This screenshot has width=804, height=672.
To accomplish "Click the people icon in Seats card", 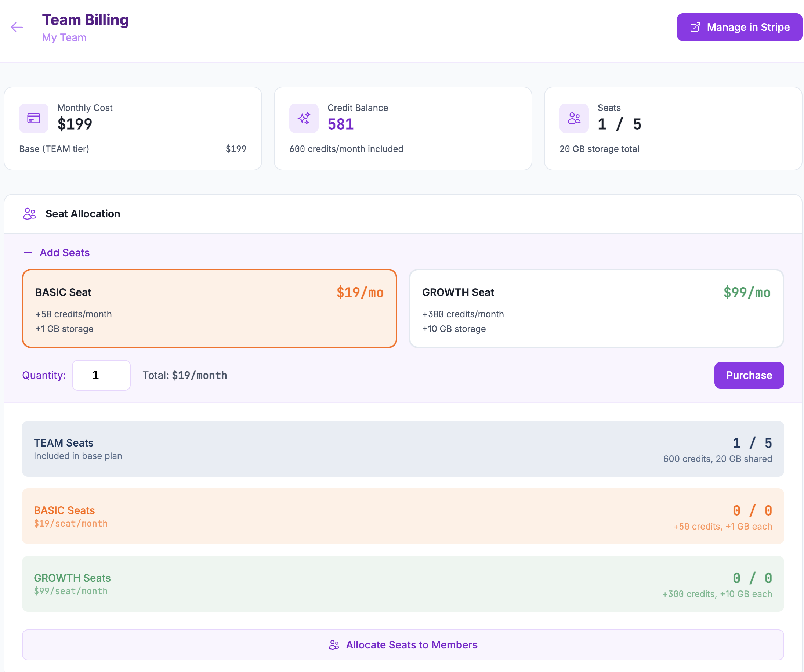I will [x=573, y=118].
